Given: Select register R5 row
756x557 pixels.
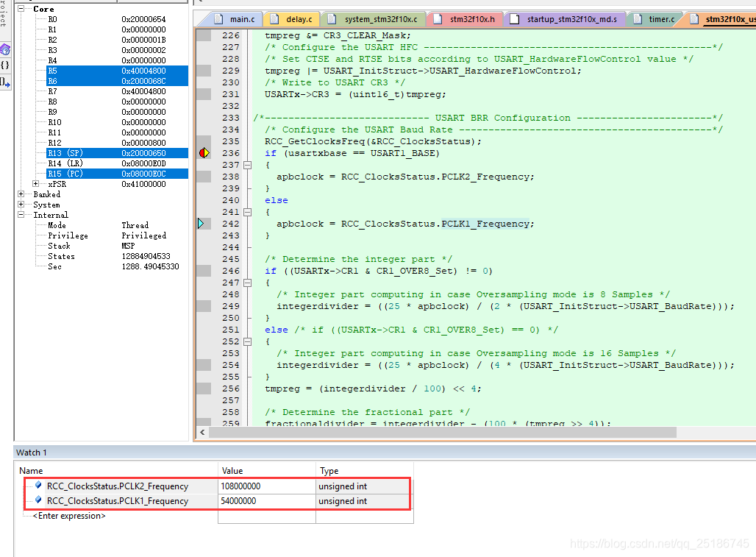Looking at the screenshot, I should [117, 71].
